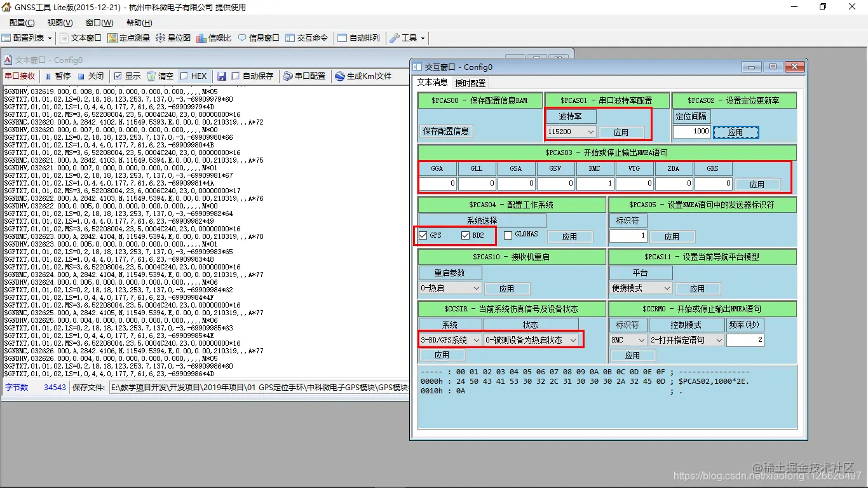Click the floppy disk save icon
868x488 pixels.
point(222,76)
